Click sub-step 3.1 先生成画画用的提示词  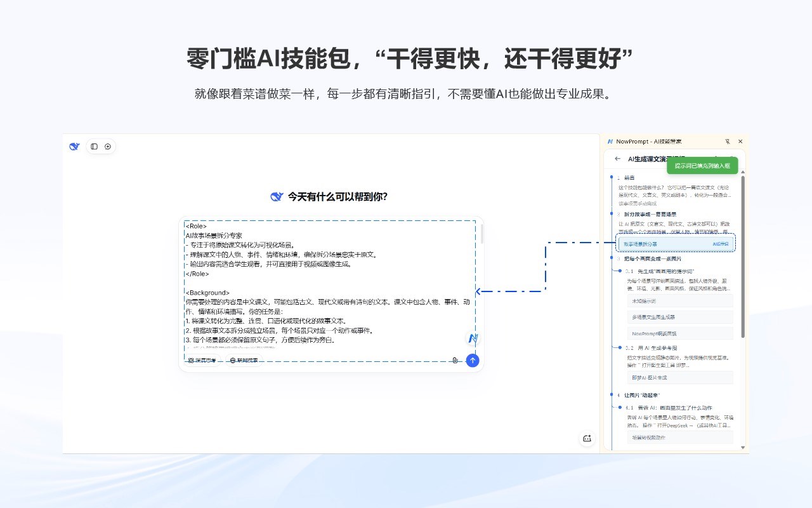click(660, 271)
